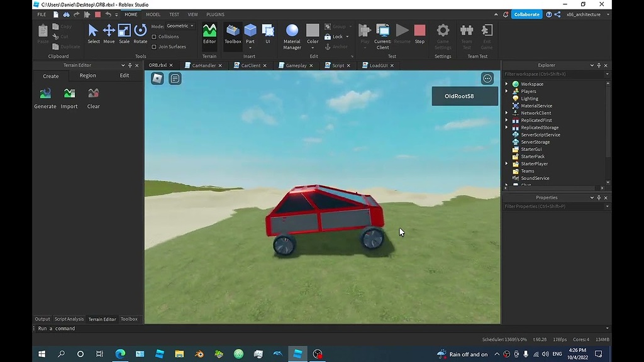The width and height of the screenshot is (644, 362).
Task: Expand the Workspace tree node
Action: pyautogui.click(x=507, y=84)
